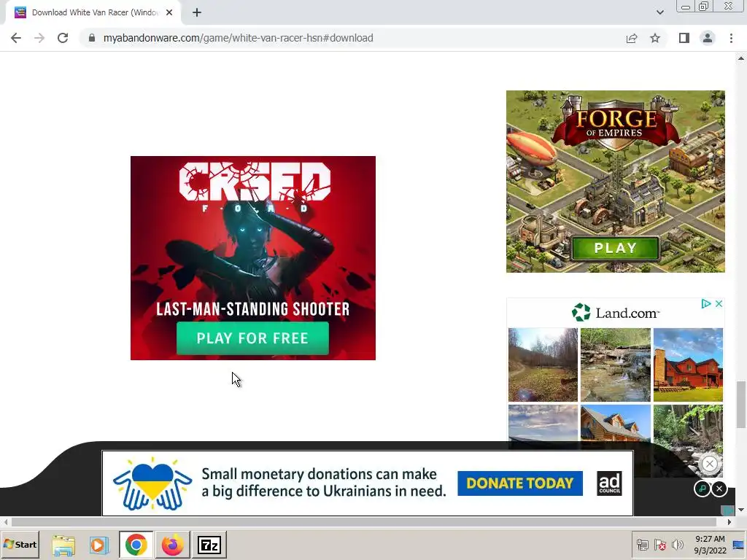The width and height of the screenshot is (747, 560).
Task: Open the network tray icon
Action: [x=643, y=545]
